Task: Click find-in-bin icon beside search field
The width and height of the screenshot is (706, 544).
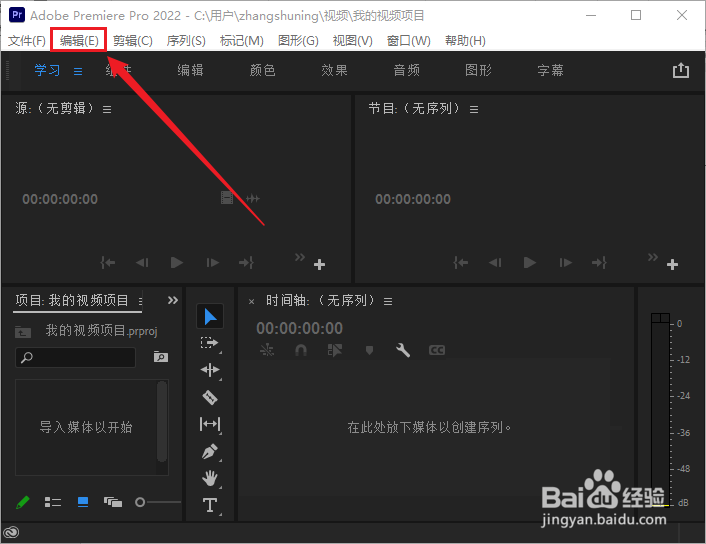Action: pos(161,357)
